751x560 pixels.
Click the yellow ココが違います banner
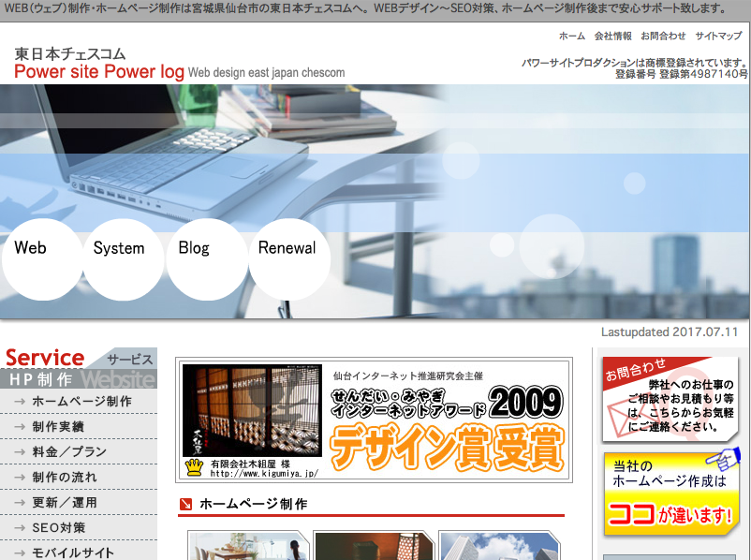670,494
